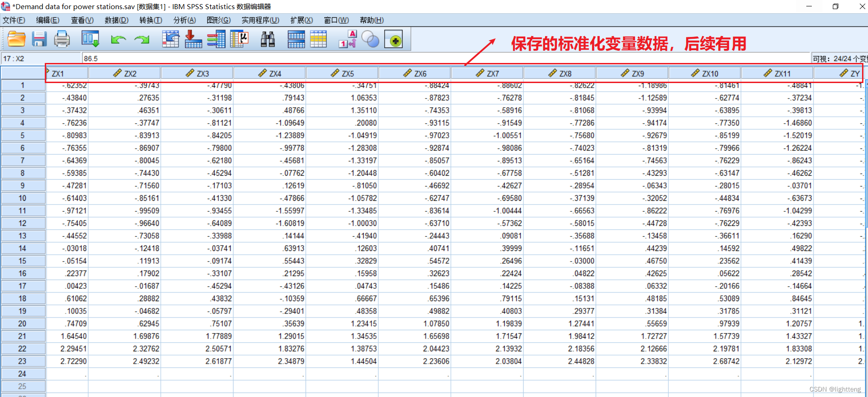868x397 pixels.
Task: Select the ZX9 column header
Action: pos(632,73)
